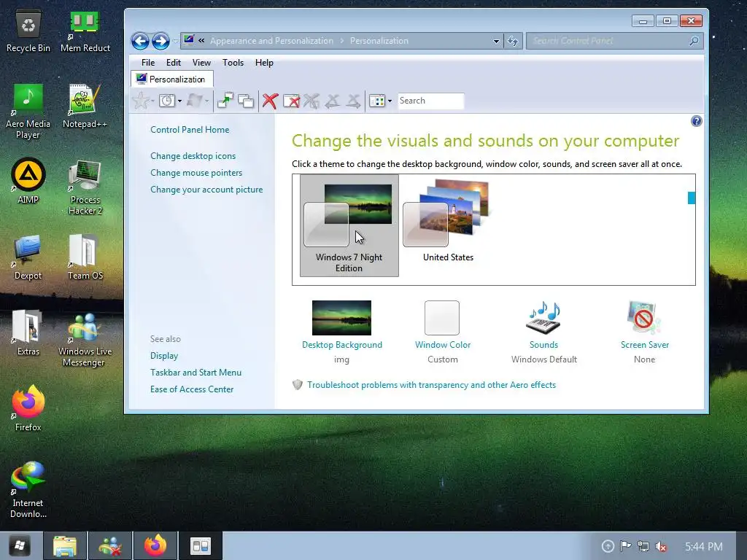The width and height of the screenshot is (747, 560).
Task: Click the grid view options toolbar icon
Action: point(377,101)
